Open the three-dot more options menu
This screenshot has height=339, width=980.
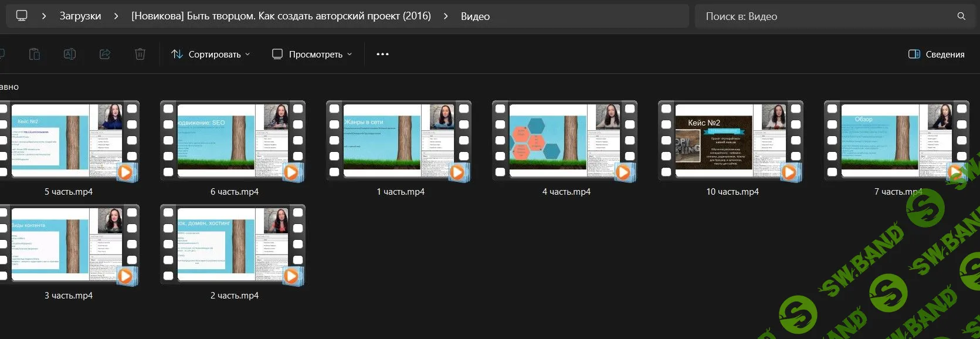(382, 54)
